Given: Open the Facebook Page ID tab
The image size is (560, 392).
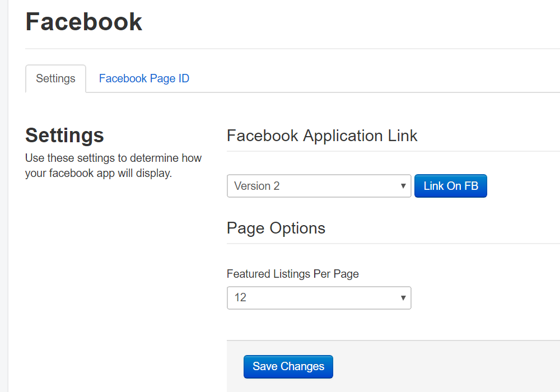Looking at the screenshot, I should [144, 78].
